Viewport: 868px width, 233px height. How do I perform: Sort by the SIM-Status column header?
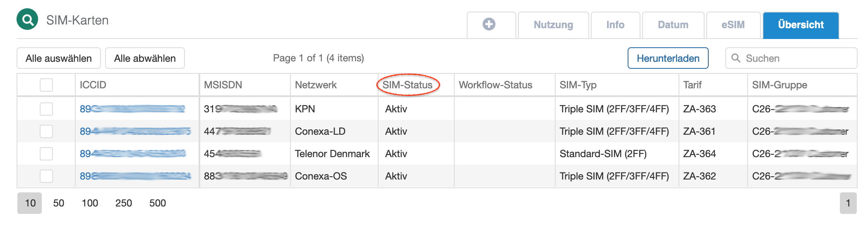(x=408, y=85)
